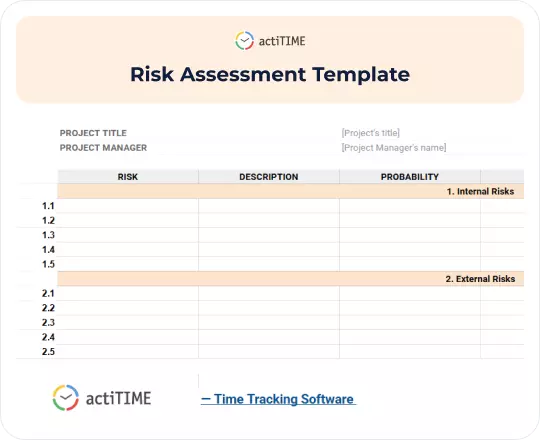Click the actiTIME logo in the footer
The width and height of the screenshot is (540, 440).
point(102,398)
